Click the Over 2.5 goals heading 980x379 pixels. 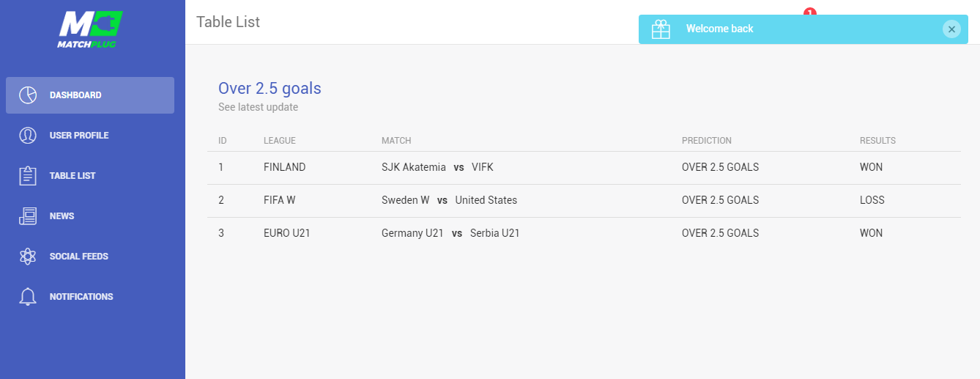270,88
